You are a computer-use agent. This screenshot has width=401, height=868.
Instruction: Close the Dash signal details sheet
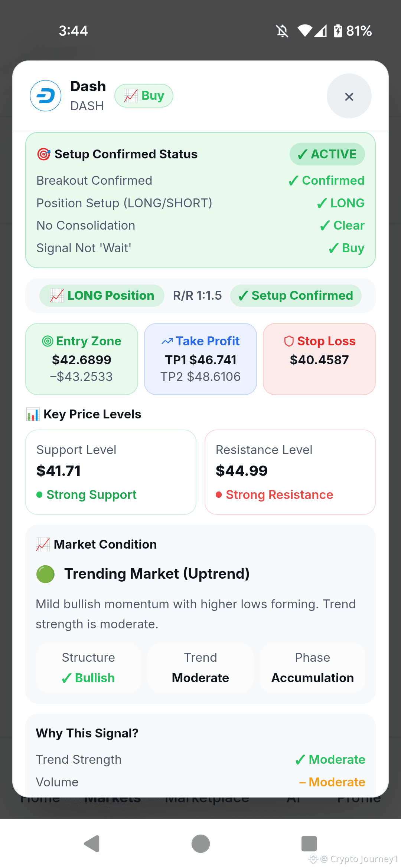click(349, 96)
